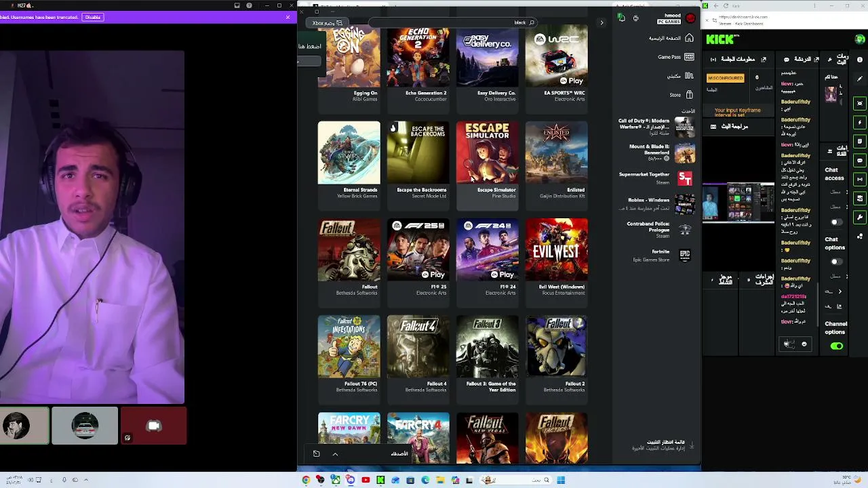Open the installation queue download icon

click(x=691, y=445)
